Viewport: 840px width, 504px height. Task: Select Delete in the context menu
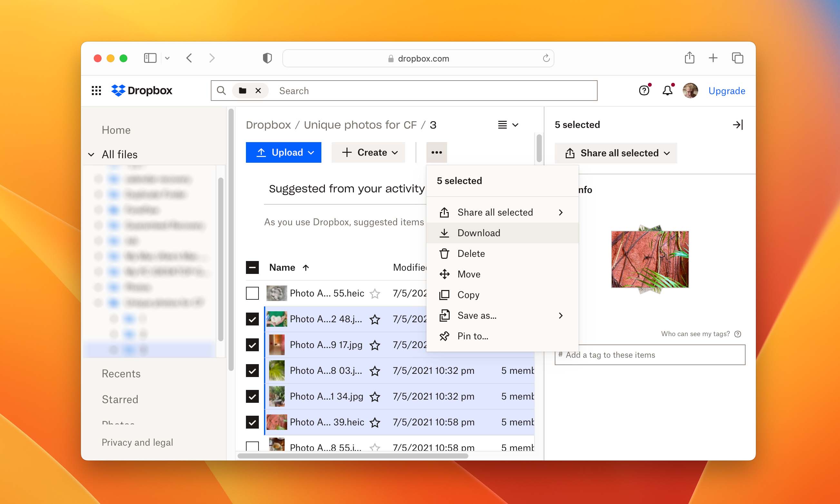(471, 254)
